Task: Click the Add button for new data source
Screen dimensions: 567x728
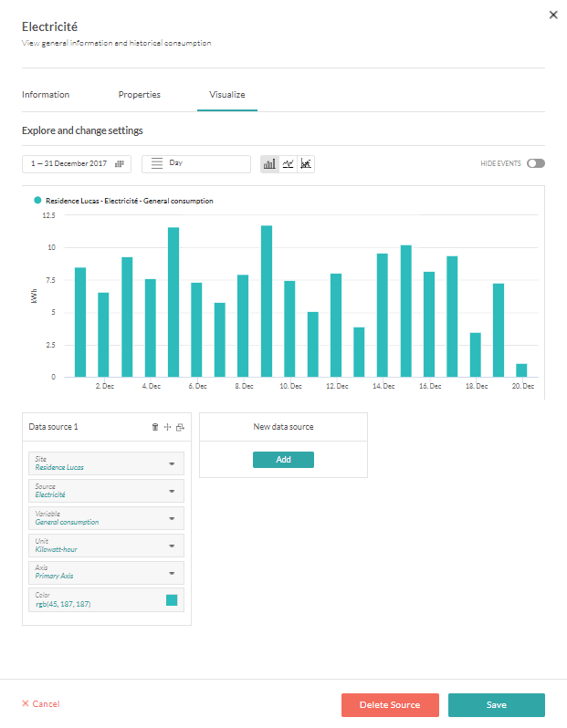Action: 283,460
